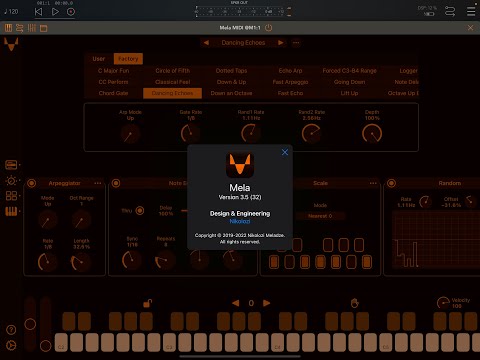Open the preset options ellipsis menu
480x360 pixels.
click(296, 43)
